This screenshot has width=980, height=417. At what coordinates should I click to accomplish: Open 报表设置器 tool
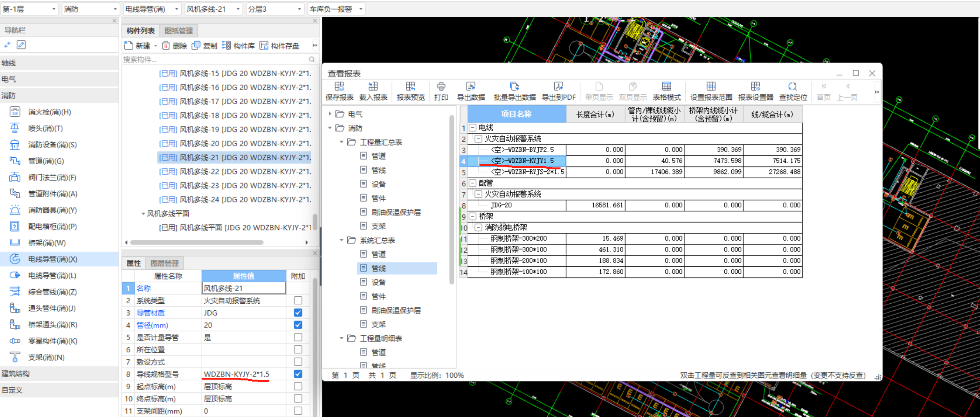coord(755,91)
